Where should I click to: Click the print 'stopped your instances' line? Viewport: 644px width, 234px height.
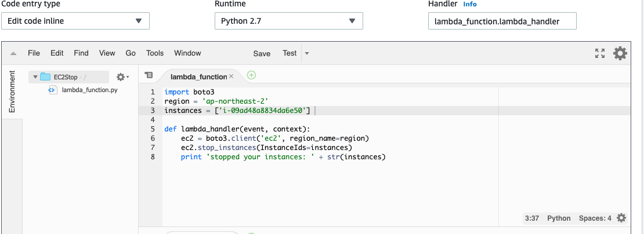click(283, 157)
